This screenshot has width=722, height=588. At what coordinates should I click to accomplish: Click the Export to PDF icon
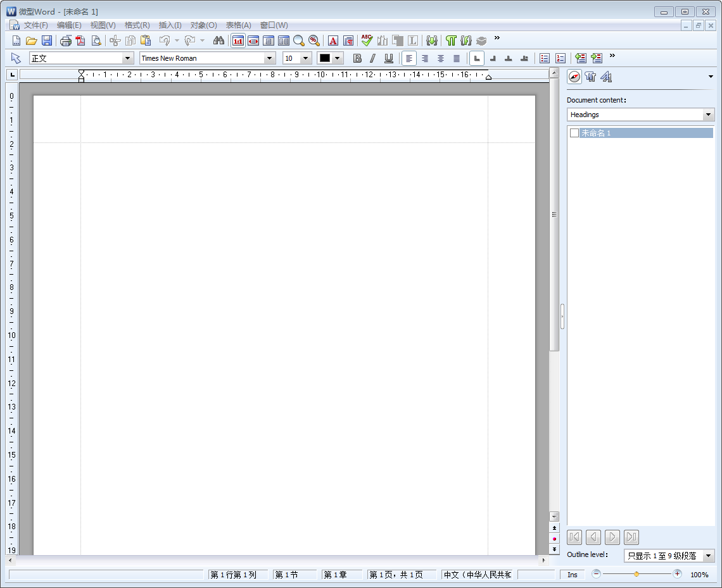tap(80, 41)
